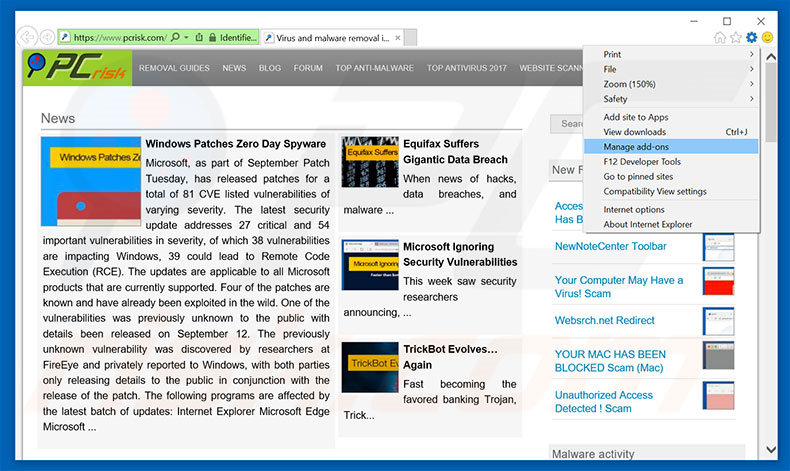Click Websrch.net Redirect thumbnail image
790x471 pixels.
click(718, 321)
